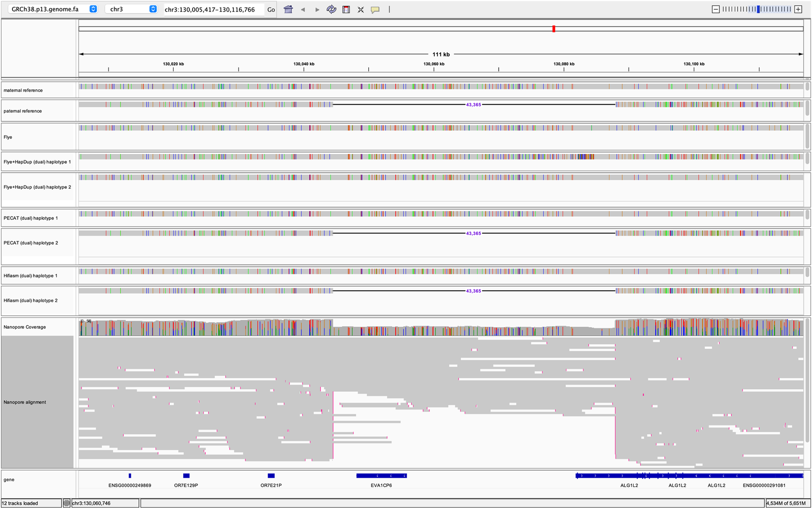Click the red marker on the chromosome ideogram
The width and height of the screenshot is (812, 509).
pos(553,29)
